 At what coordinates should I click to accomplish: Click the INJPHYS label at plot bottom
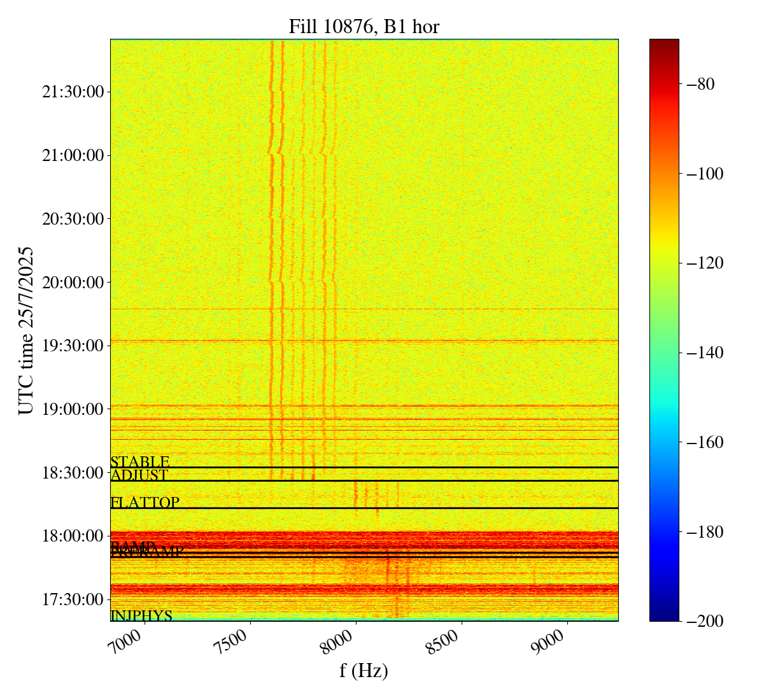[141, 615]
